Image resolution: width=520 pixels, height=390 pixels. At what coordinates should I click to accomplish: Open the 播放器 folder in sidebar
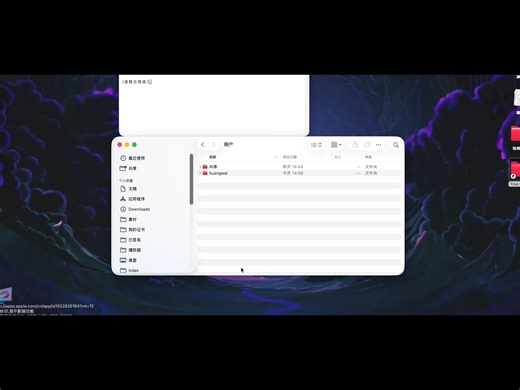(x=134, y=250)
